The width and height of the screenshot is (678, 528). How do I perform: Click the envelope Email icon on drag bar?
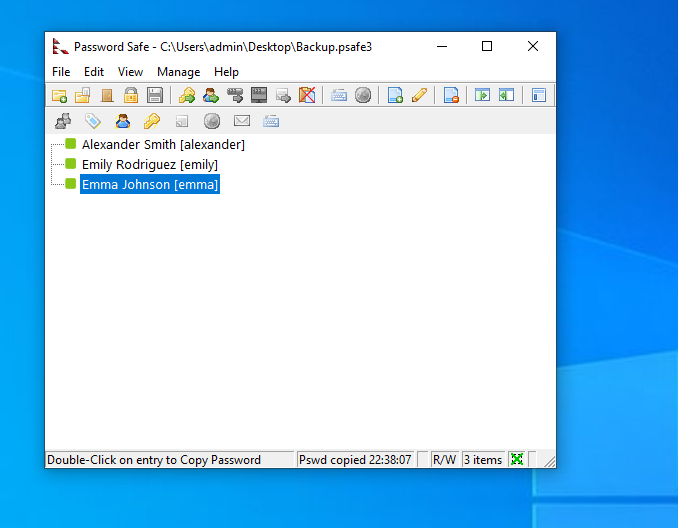tap(242, 121)
